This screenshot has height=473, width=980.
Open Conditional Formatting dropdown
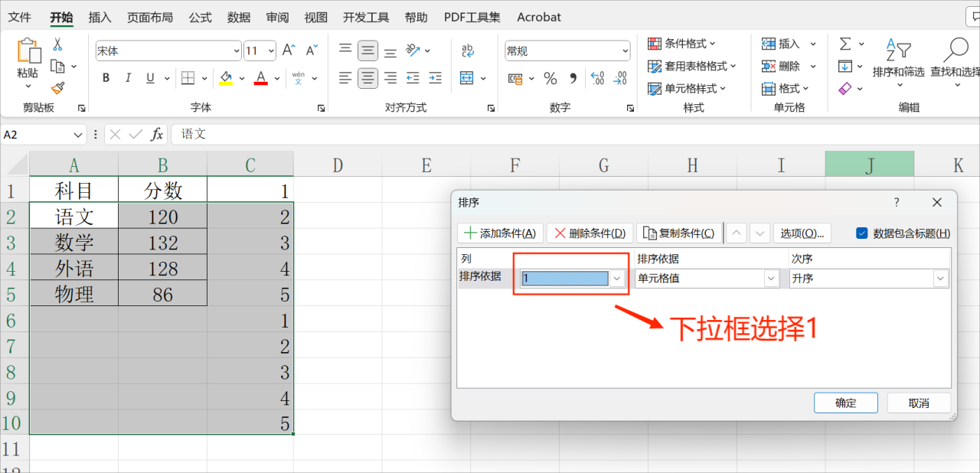(x=681, y=44)
